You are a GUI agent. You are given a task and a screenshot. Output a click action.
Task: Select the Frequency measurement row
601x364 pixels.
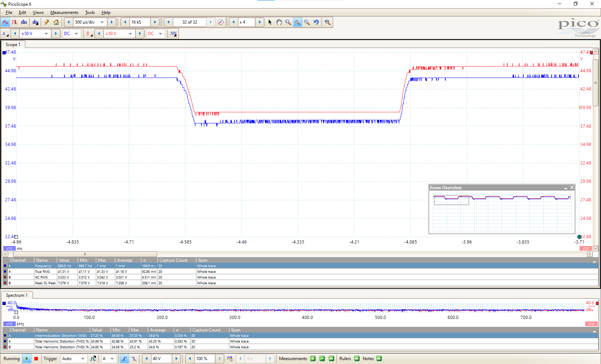tap(300, 266)
